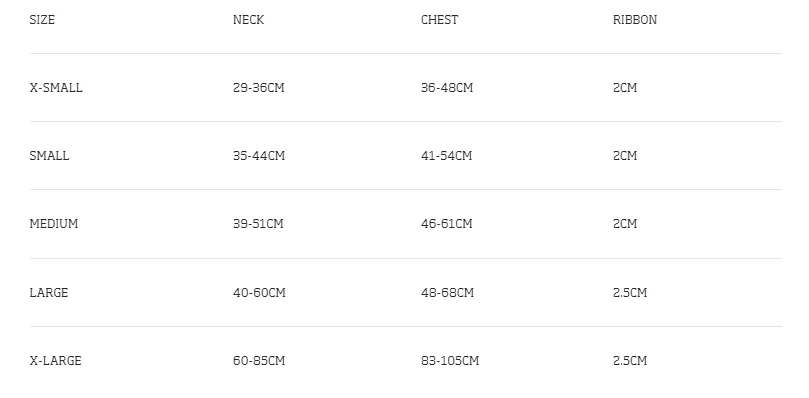The image size is (809, 398).
Task: Click the NECK column header
Action: pyautogui.click(x=248, y=20)
